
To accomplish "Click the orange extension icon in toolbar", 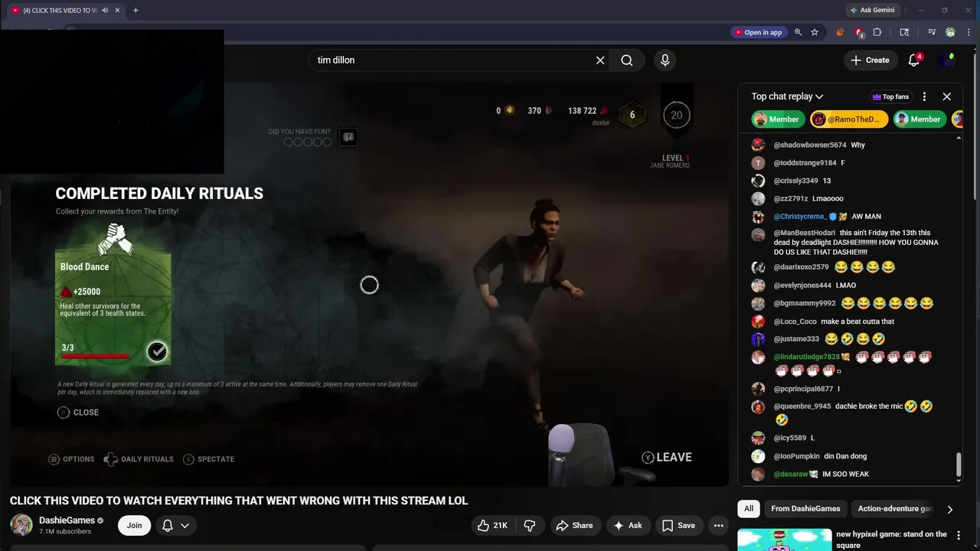I will pyautogui.click(x=841, y=32).
